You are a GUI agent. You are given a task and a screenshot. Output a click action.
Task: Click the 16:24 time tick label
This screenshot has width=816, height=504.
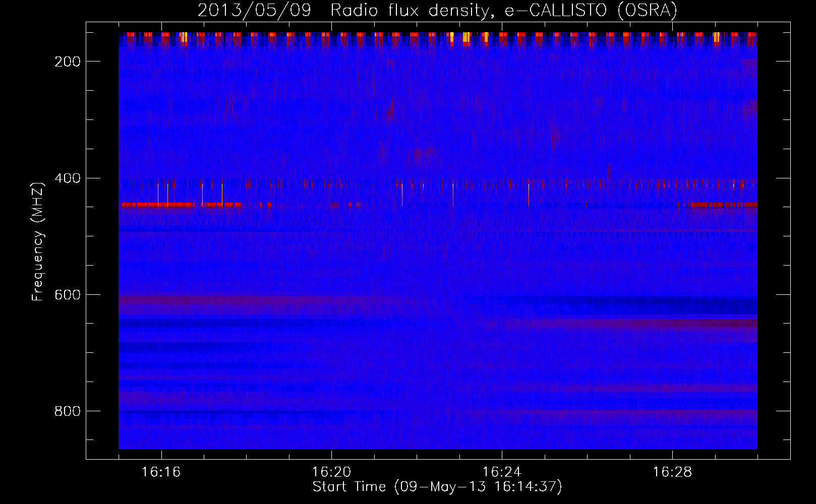click(x=502, y=472)
